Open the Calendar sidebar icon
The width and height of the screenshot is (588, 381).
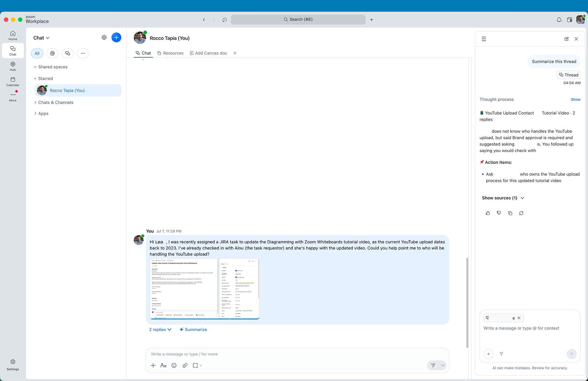coord(13,82)
